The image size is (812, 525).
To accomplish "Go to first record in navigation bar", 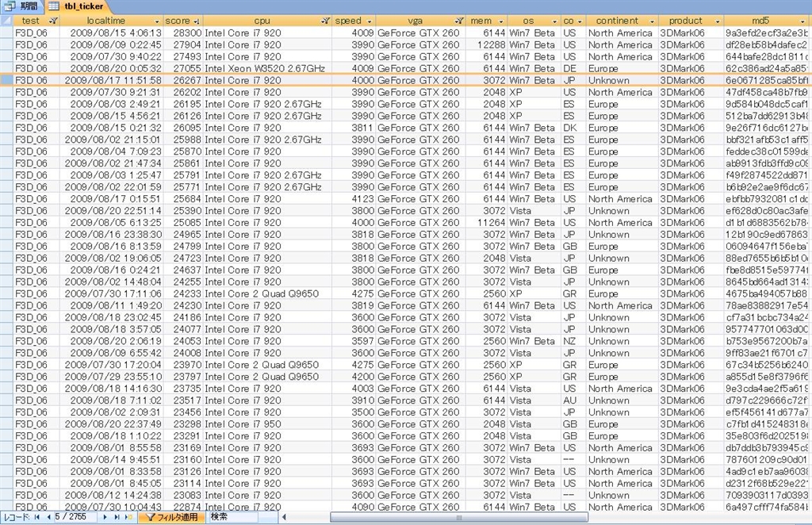I will tap(36, 517).
